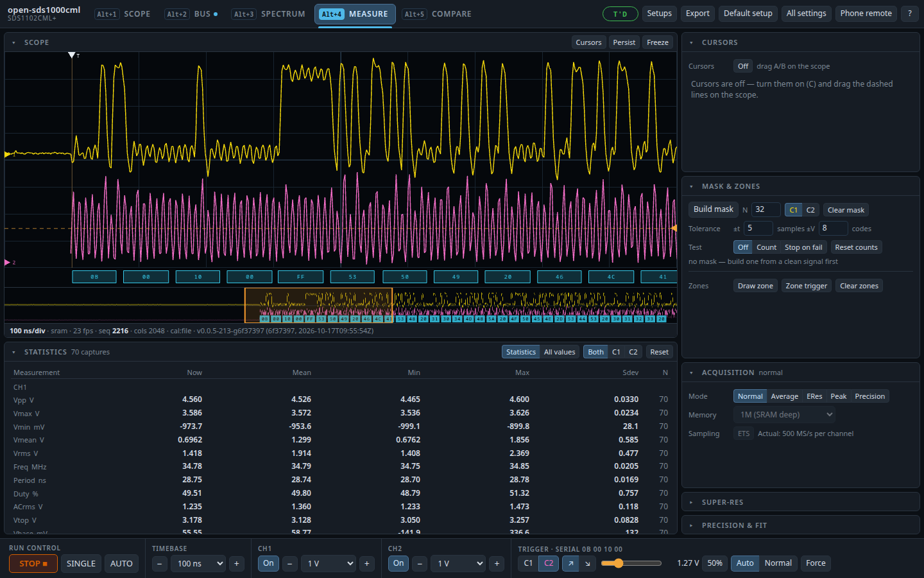Expand the Precision & Fit panel
The height and width of the screenshot is (578, 924).
coord(801,525)
